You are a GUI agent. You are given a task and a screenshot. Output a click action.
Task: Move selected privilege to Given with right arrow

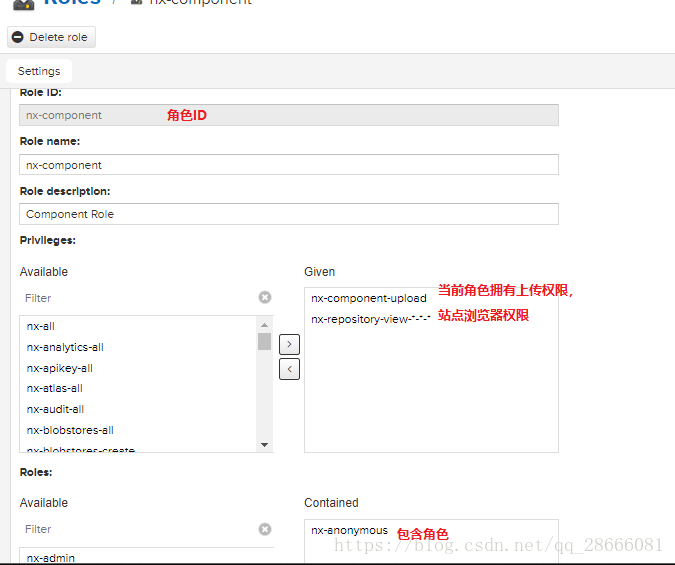tap(289, 344)
